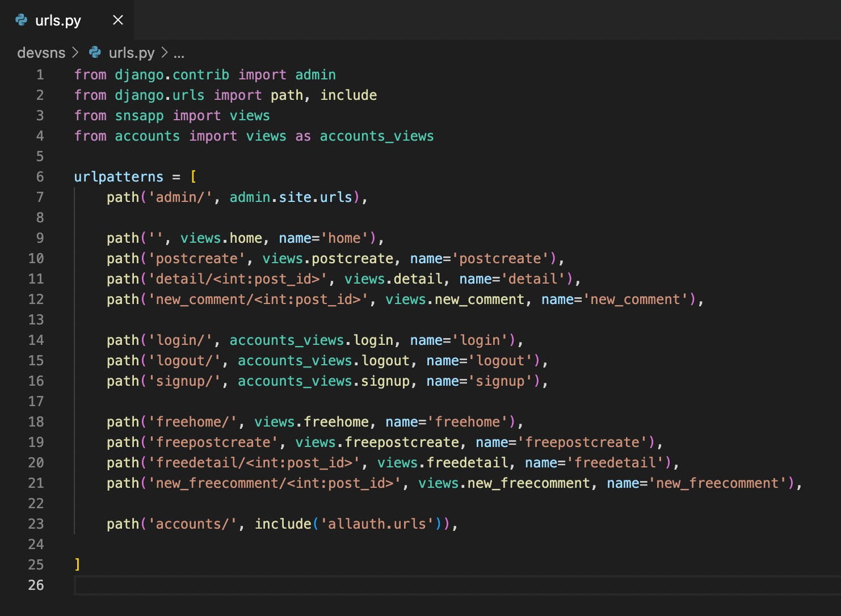Image resolution: width=841 pixels, height=616 pixels.
Task: Click line number 6 in the gutter
Action: pos(40,177)
